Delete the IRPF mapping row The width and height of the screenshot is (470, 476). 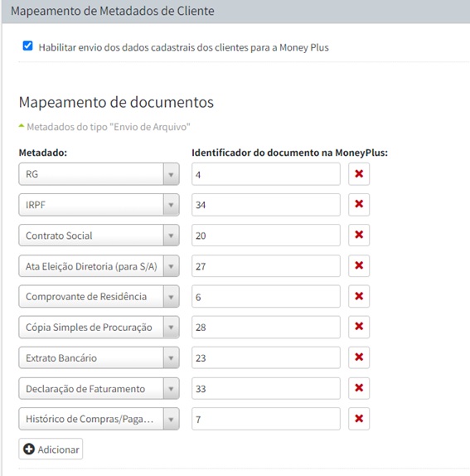click(359, 205)
